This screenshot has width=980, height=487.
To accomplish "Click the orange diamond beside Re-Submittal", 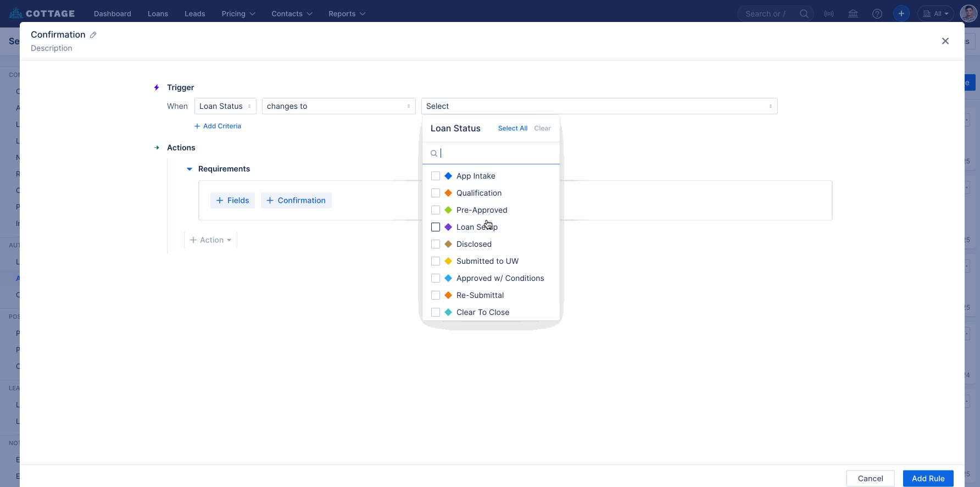I will click(448, 295).
